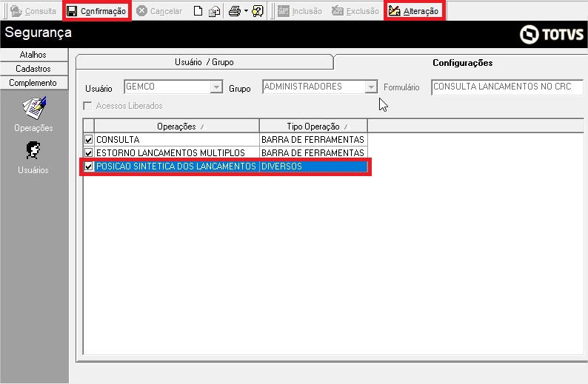Open the Atalhos sidebar section

coord(34,55)
